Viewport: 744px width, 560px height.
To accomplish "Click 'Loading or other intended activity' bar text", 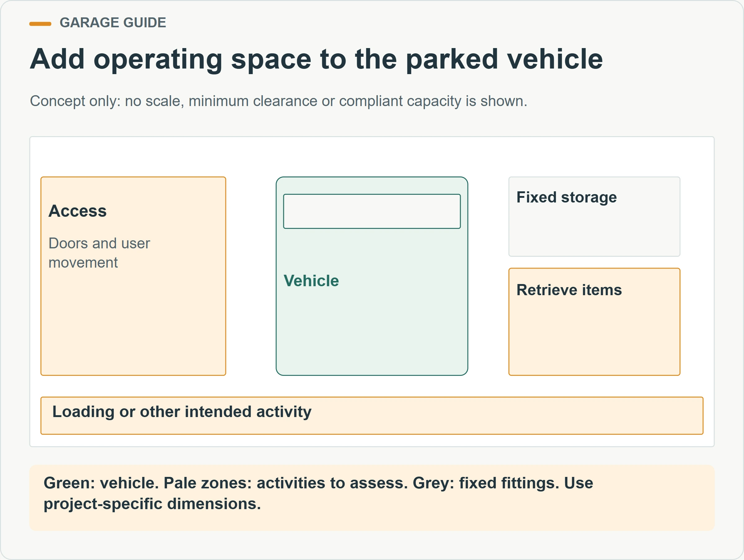I will point(182,412).
